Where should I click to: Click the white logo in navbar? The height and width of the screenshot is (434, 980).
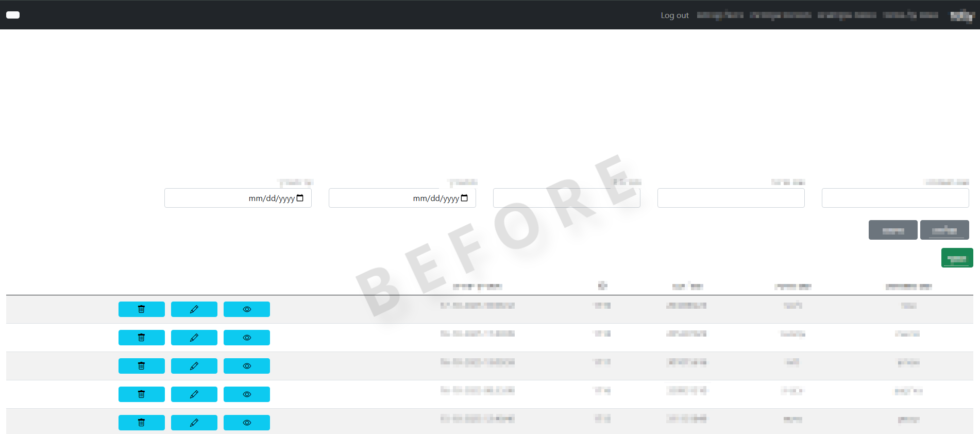[13, 15]
